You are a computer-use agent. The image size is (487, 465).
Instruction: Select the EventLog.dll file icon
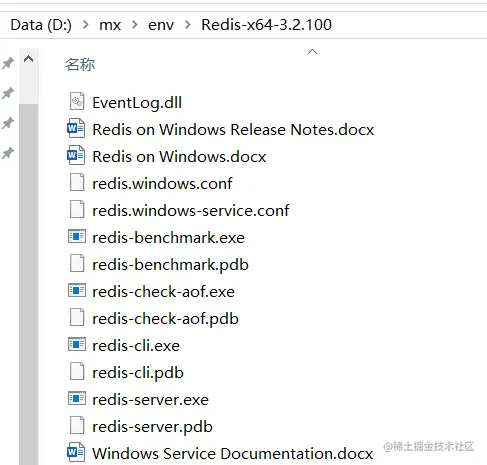pyautogui.click(x=77, y=101)
